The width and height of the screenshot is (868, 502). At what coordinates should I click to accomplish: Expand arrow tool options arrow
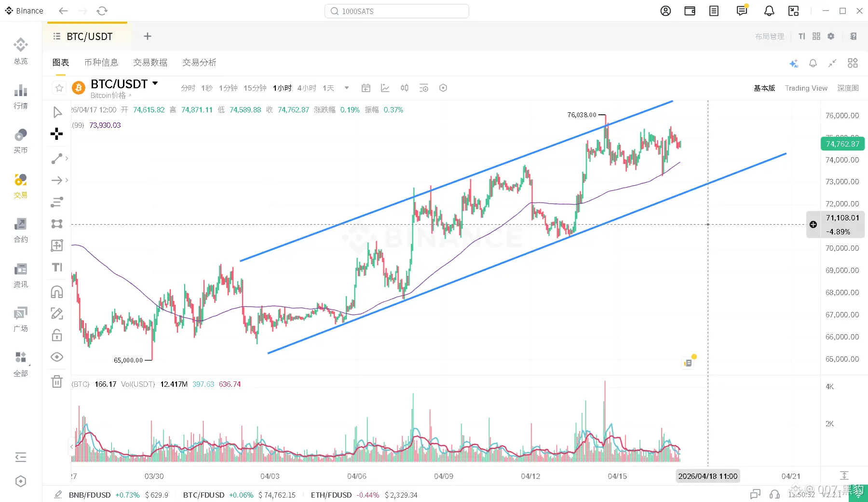pos(67,180)
